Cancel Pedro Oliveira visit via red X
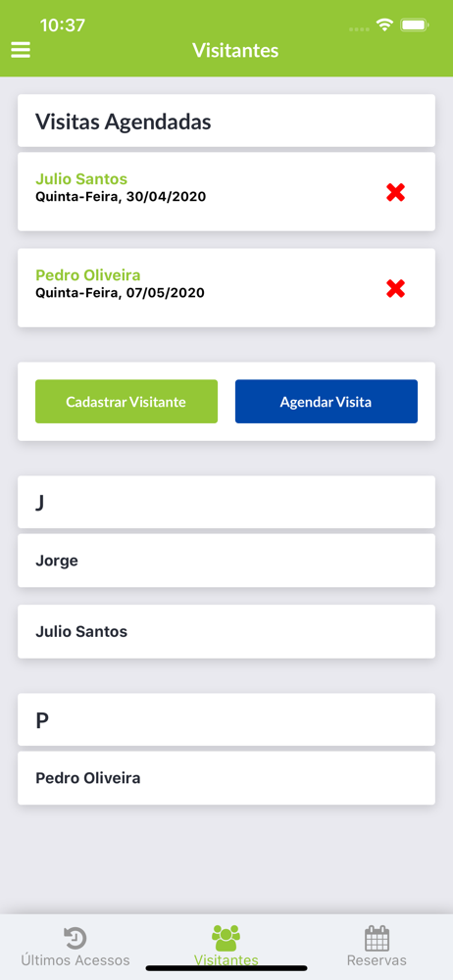Screen dimensions: 453x980 pos(395,288)
